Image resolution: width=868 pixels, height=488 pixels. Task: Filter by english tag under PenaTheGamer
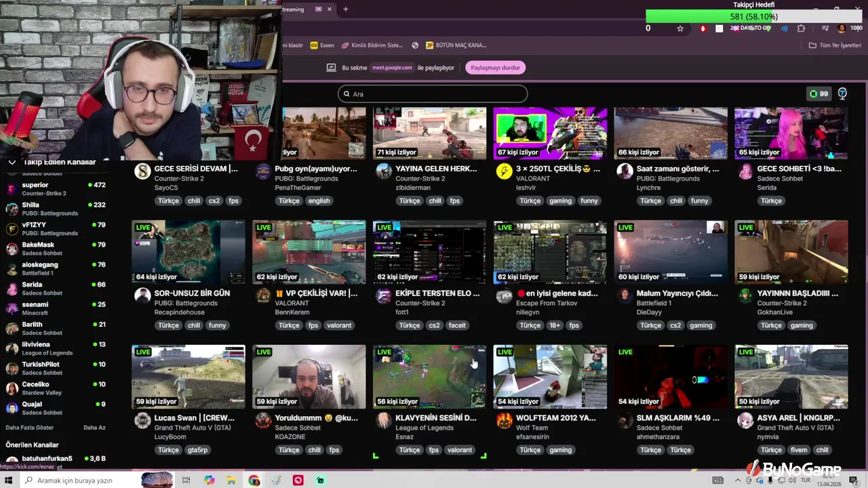coord(319,201)
